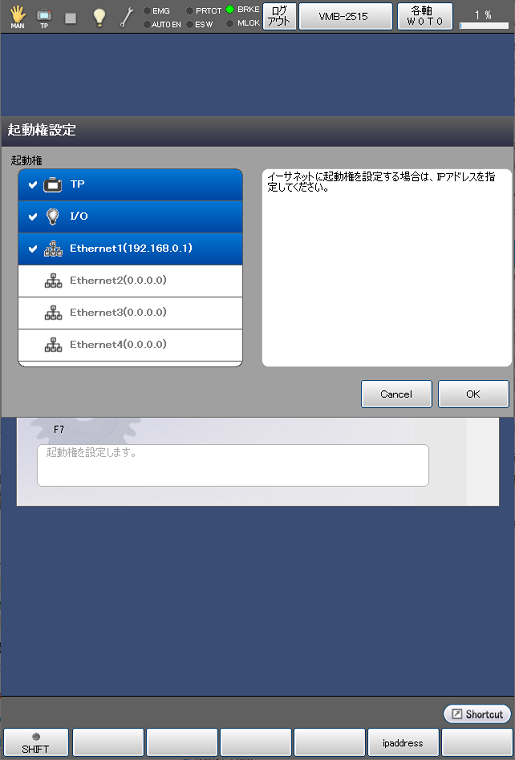This screenshot has height=760, width=515.
Task: Uncheck the TP start authority row
Action: click(x=130, y=185)
